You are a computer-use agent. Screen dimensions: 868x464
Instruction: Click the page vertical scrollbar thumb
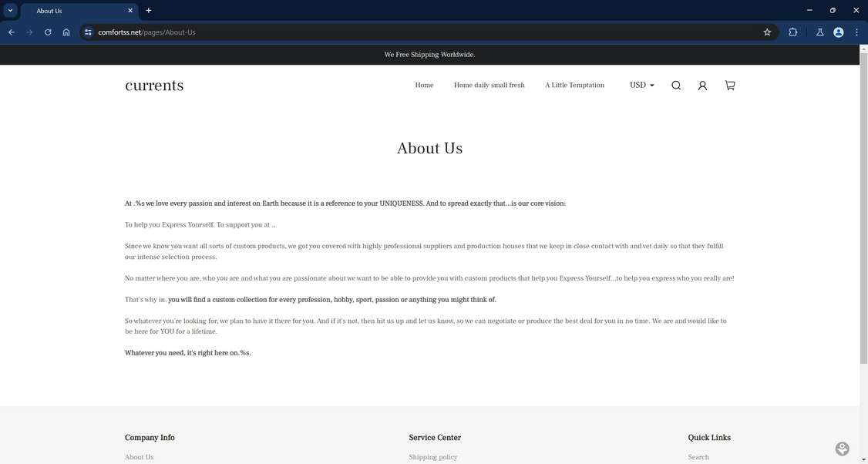click(x=863, y=208)
